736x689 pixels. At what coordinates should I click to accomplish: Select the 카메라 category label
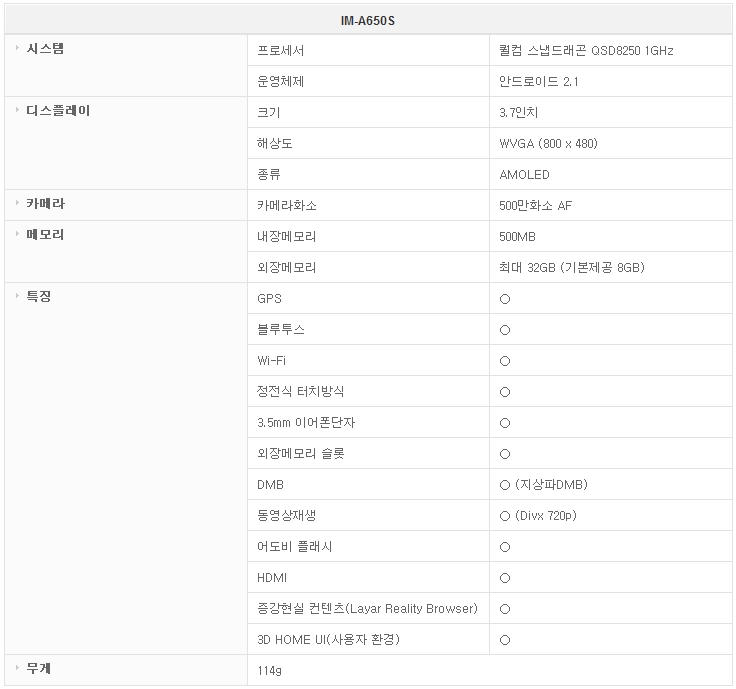46,203
